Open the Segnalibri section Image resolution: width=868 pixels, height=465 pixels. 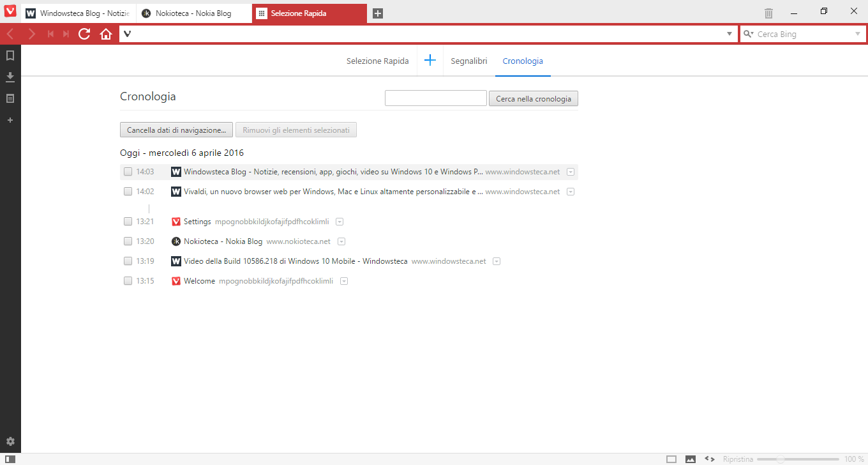(x=469, y=61)
